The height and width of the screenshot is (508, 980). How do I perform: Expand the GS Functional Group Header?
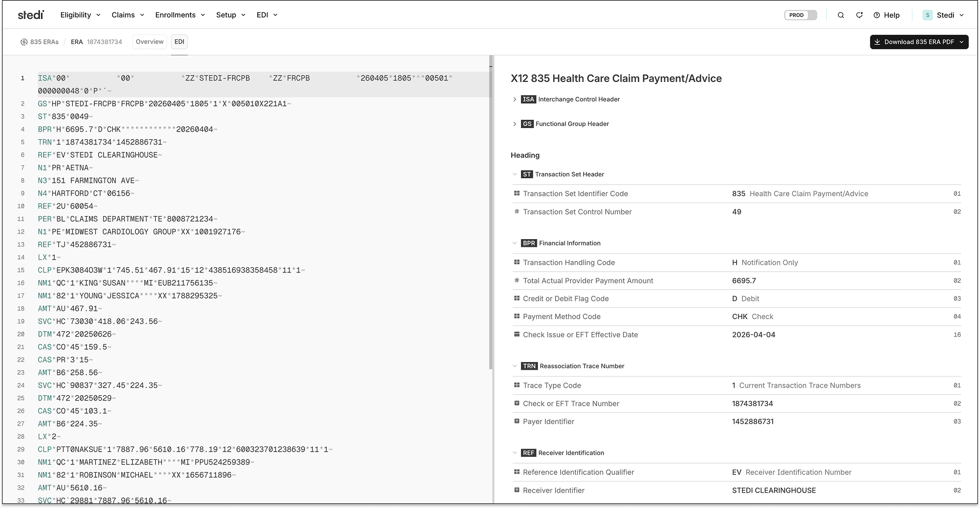click(x=515, y=124)
